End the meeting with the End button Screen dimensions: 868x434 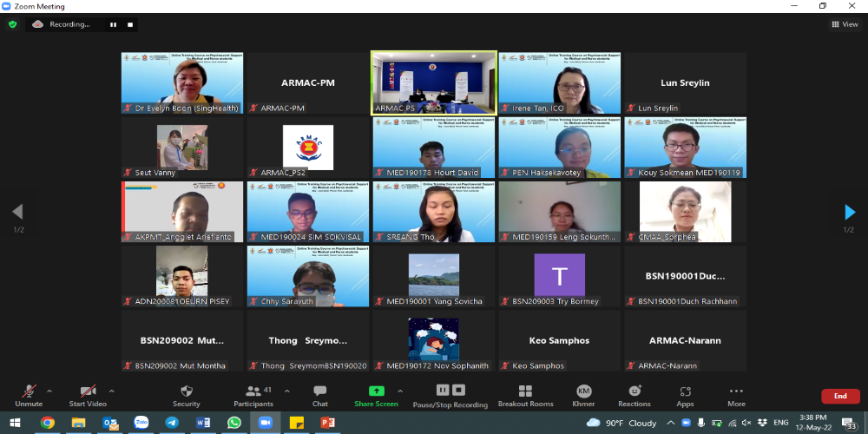pos(839,396)
